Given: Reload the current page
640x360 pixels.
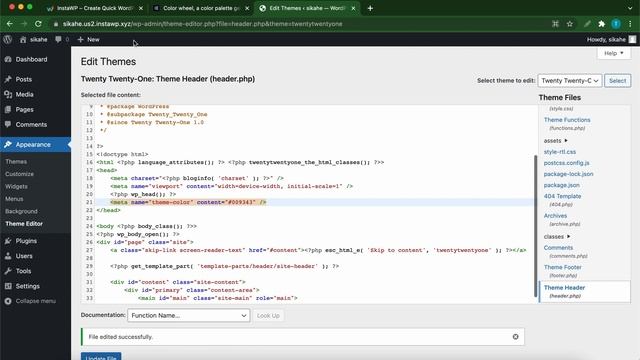Looking at the screenshot, I should [x=38, y=24].
